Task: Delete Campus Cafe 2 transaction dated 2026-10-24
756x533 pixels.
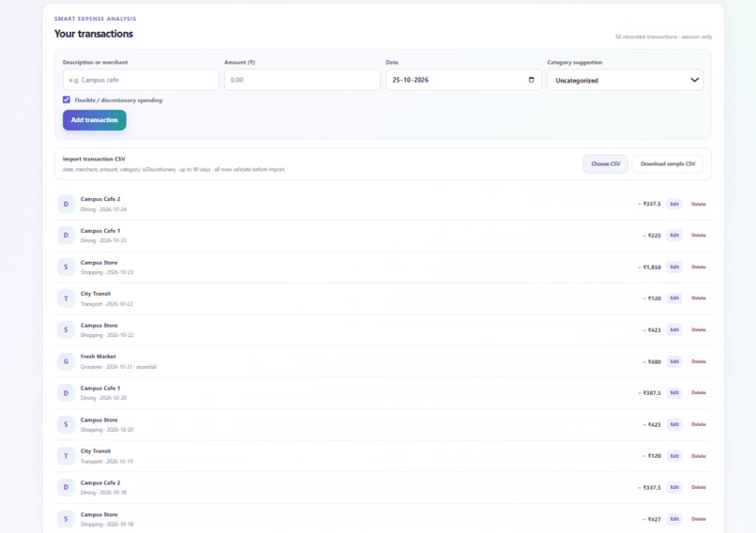Action: [699, 204]
